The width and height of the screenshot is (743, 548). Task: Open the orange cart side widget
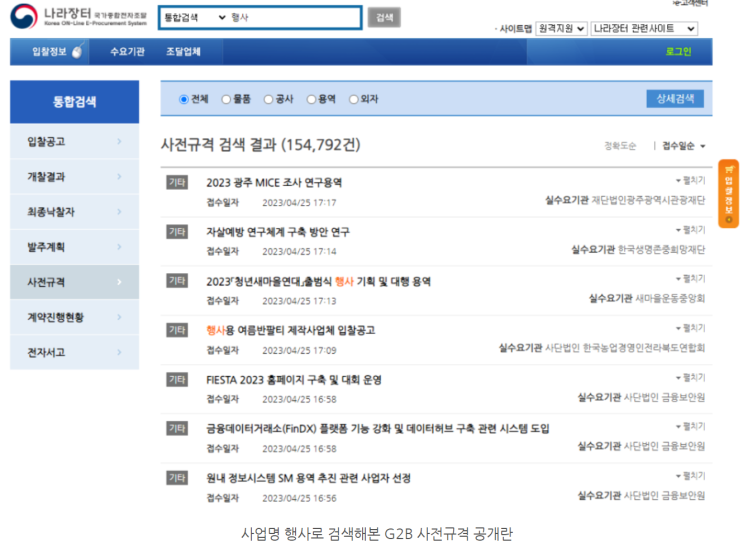pyautogui.click(x=728, y=193)
